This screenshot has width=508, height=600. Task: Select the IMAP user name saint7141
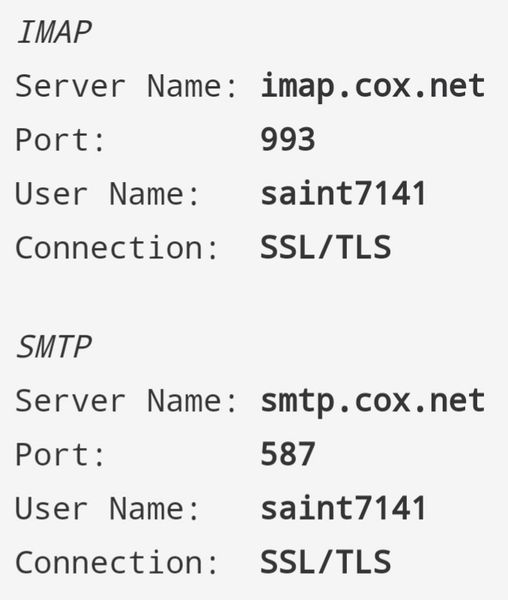343,194
